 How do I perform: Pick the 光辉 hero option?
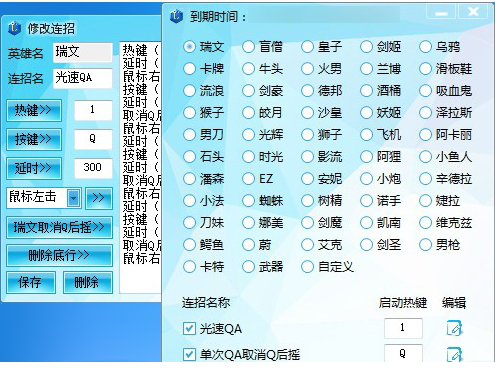click(x=248, y=135)
